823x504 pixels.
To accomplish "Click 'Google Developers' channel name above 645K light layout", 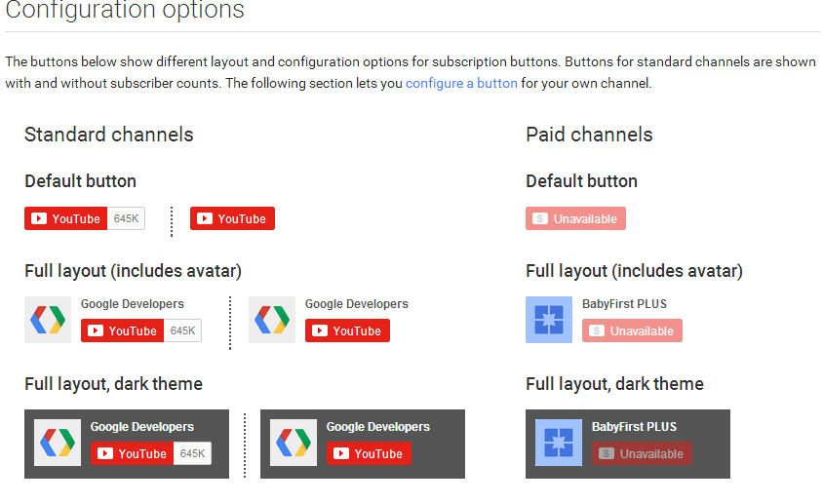I will (133, 304).
